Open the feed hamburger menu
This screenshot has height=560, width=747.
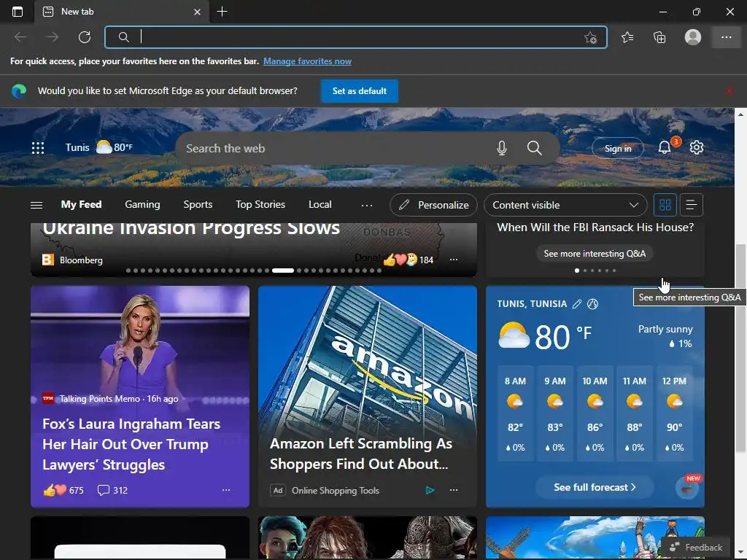pos(36,205)
